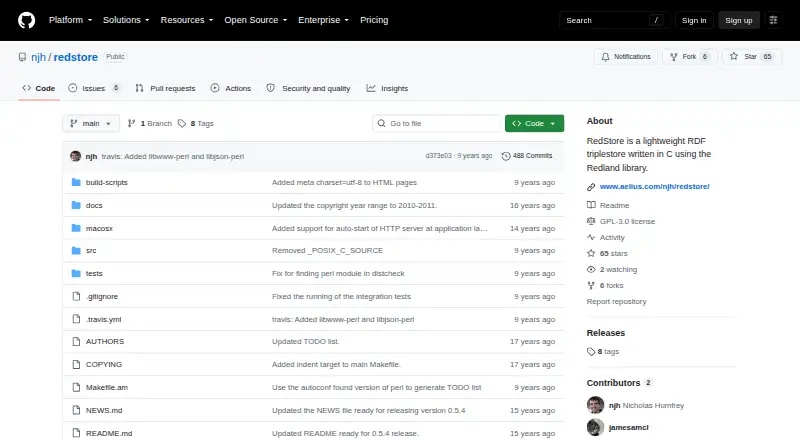
Task: View the 8 Tags link near branch selector
Action: 196,124
